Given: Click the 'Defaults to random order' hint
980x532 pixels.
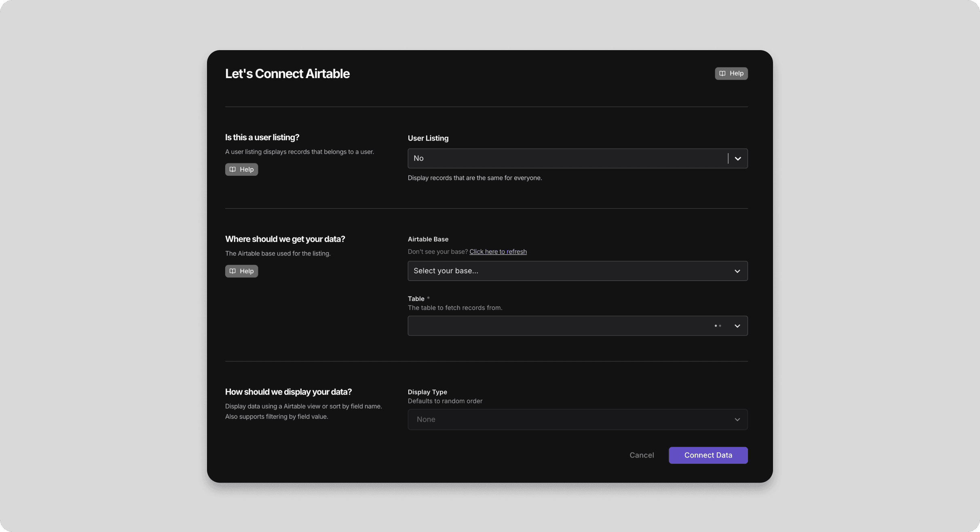Looking at the screenshot, I should click(x=445, y=401).
